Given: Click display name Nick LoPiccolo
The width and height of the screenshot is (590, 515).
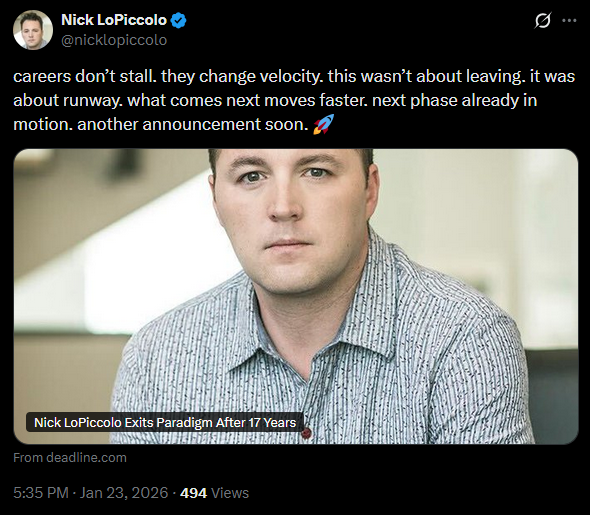Looking at the screenshot, I should [x=114, y=20].
